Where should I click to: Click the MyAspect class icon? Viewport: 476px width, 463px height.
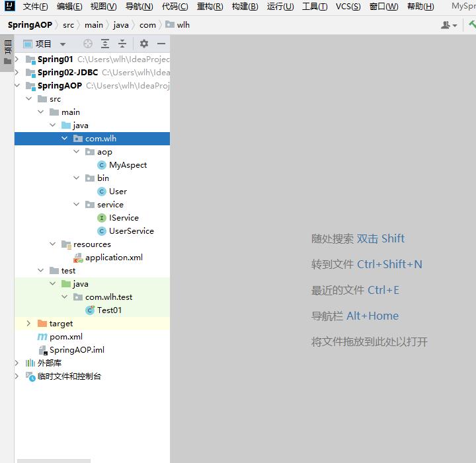[101, 165]
